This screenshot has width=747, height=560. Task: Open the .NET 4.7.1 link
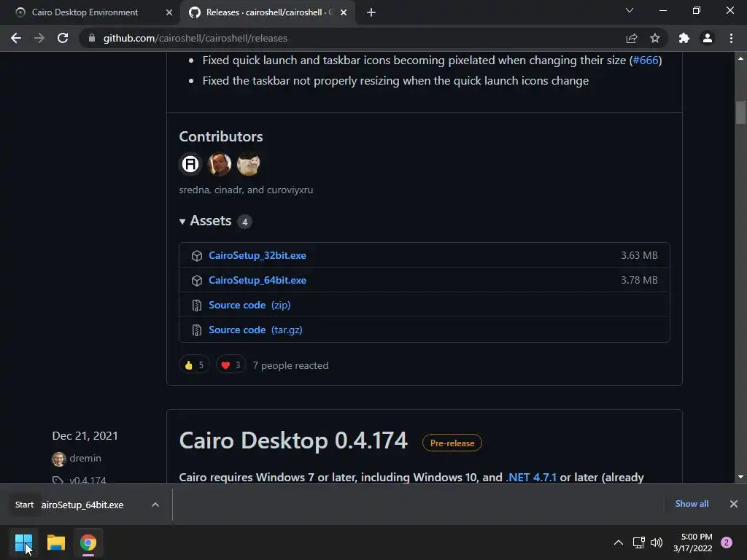click(x=531, y=477)
